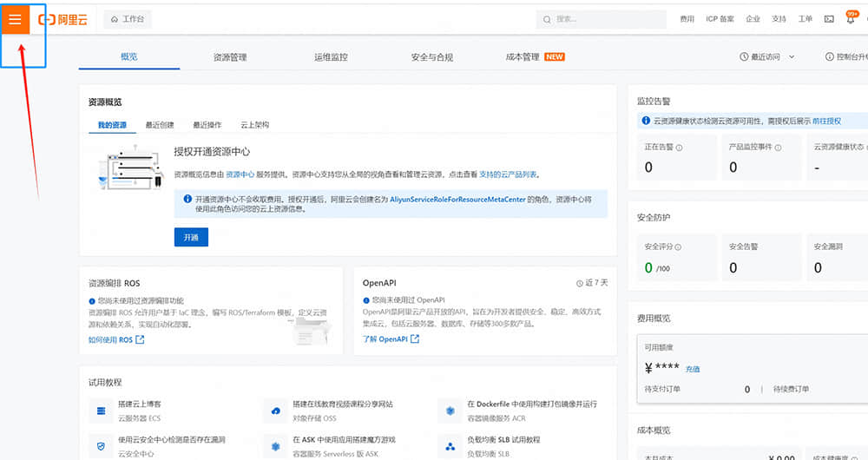Open the 企业 top menu item

(753, 19)
